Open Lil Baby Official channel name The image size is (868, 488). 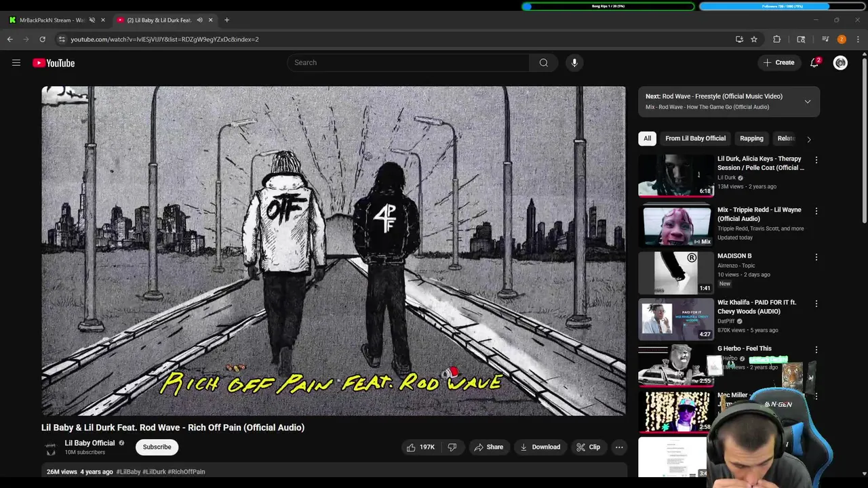[90, 443]
